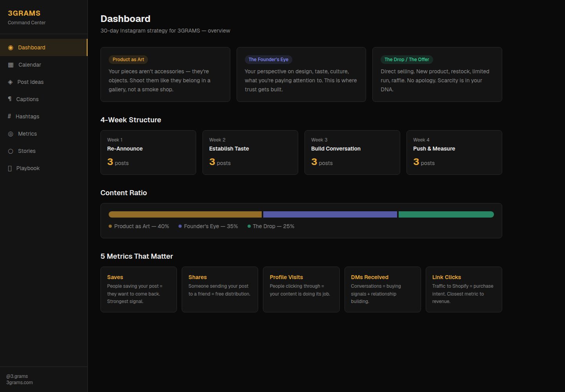The image size is (565, 392).
Task: Open the Metrics page
Action: (x=44, y=134)
